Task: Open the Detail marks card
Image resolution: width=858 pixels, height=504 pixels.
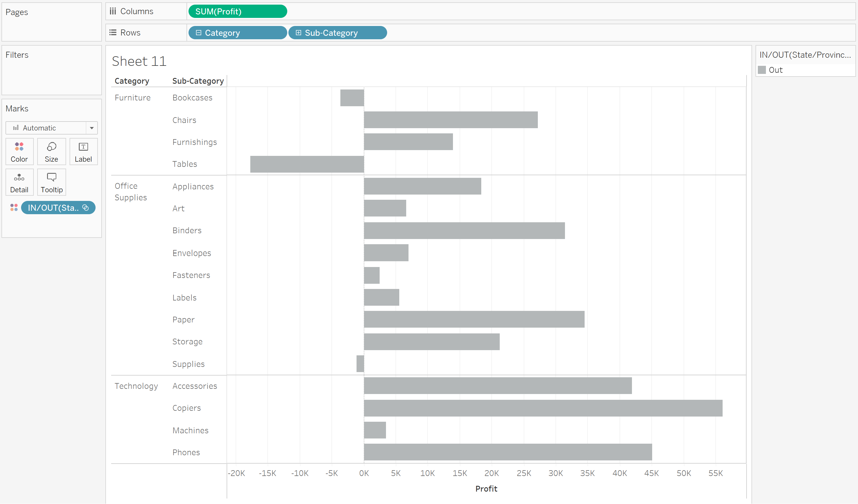Action: point(19,182)
